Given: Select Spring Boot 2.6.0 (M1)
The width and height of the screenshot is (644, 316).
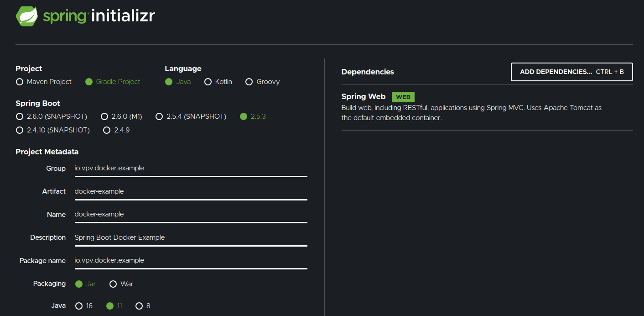Looking at the screenshot, I should point(122,116).
